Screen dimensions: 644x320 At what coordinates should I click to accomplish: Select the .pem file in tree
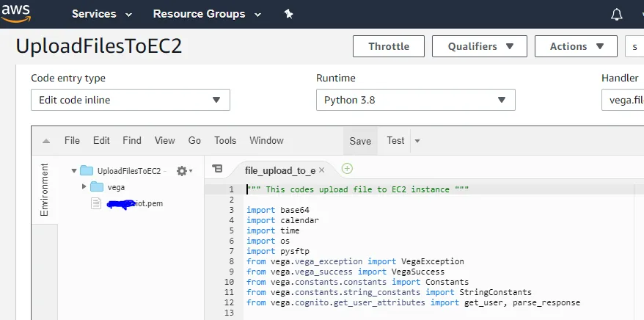click(x=134, y=203)
